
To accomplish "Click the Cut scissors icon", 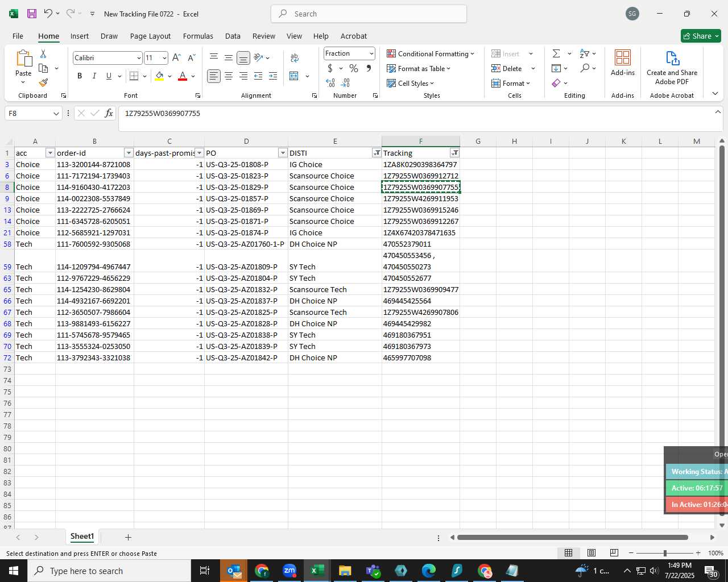I will click(x=43, y=53).
